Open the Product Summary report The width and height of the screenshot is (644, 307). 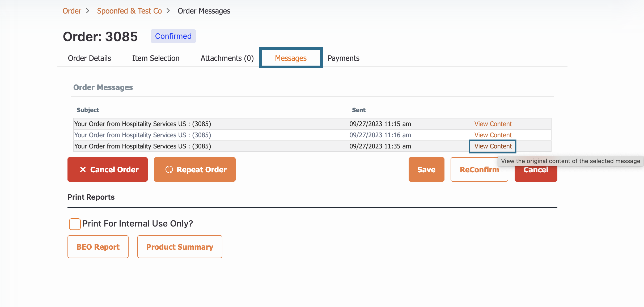(x=180, y=247)
